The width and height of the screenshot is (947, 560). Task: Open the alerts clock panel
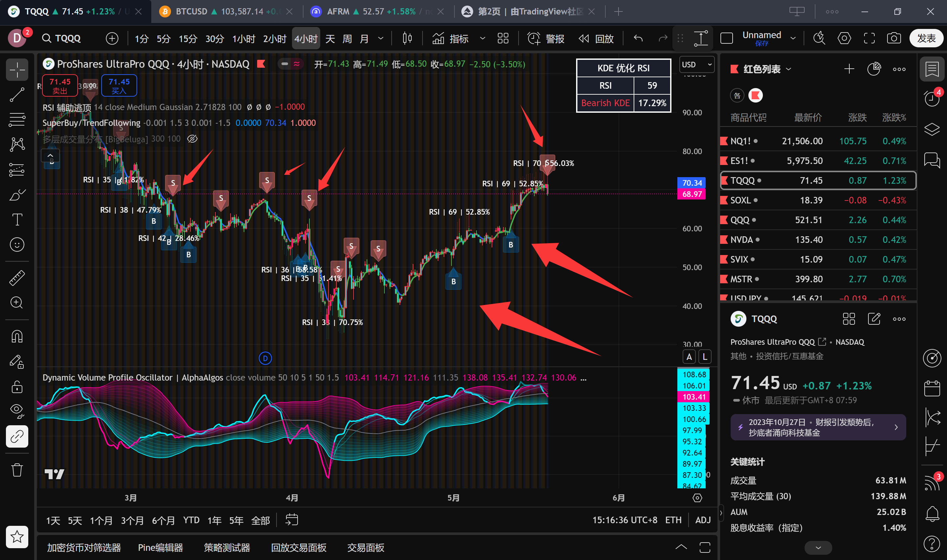pos(932,99)
